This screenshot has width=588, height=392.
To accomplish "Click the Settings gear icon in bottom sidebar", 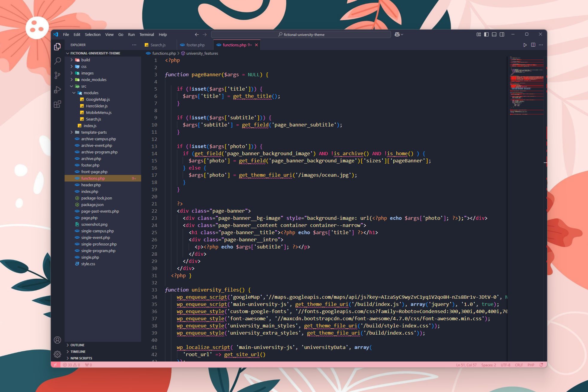I will pyautogui.click(x=57, y=354).
